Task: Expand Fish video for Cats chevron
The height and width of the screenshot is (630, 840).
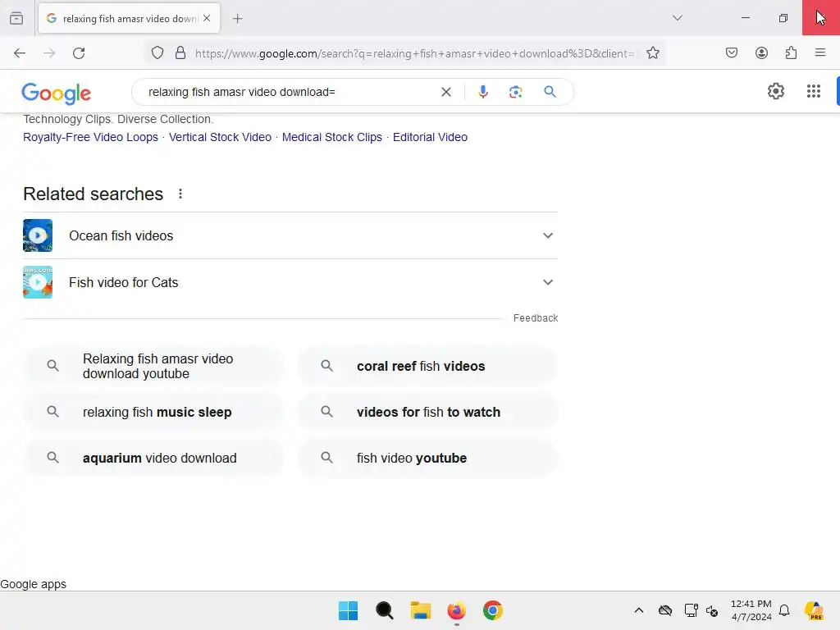Action: (547, 282)
